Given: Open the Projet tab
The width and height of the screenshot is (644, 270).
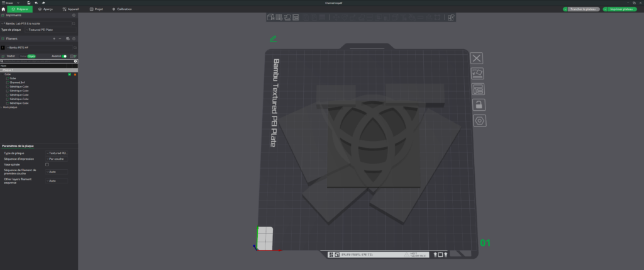Looking at the screenshot, I should tap(96, 9).
